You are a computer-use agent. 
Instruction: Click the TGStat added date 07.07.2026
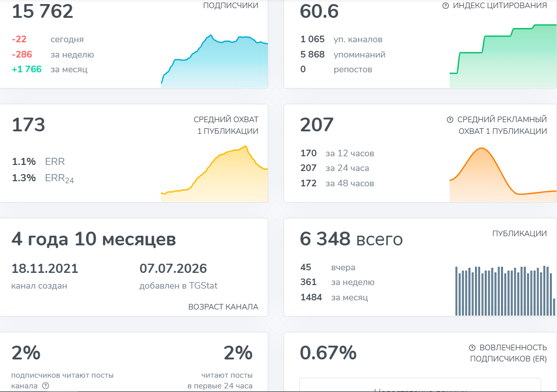[x=173, y=268]
